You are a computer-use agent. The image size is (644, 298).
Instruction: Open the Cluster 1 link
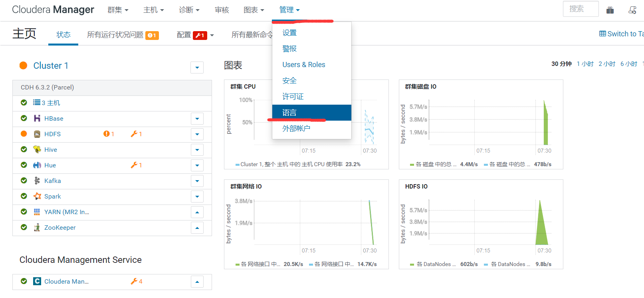[51, 66]
